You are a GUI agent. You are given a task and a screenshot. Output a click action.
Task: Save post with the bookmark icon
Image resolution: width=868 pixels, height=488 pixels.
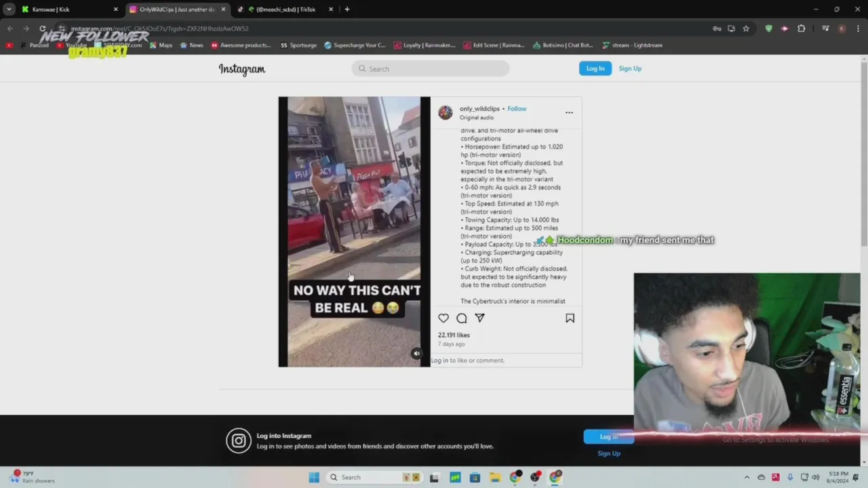pyautogui.click(x=570, y=318)
